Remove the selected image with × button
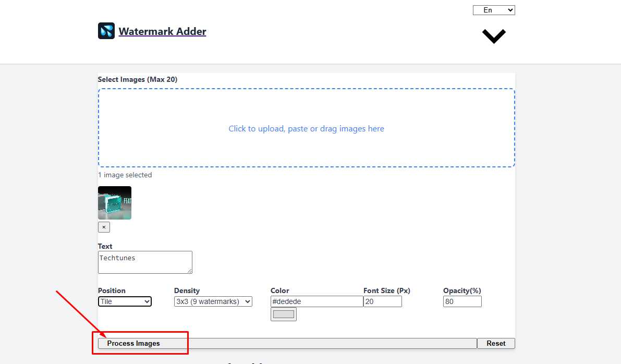This screenshot has width=621, height=364. coord(104,227)
